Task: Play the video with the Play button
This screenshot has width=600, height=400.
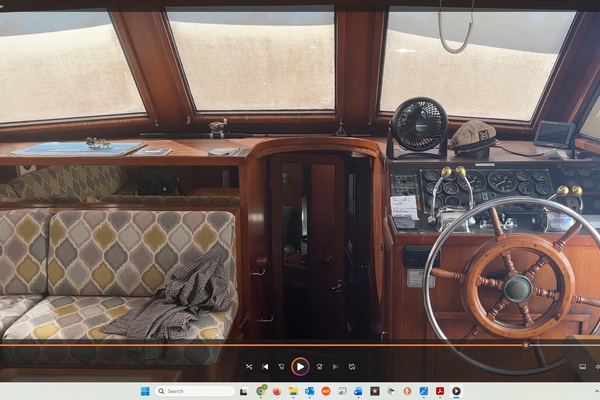Action: coord(300,367)
